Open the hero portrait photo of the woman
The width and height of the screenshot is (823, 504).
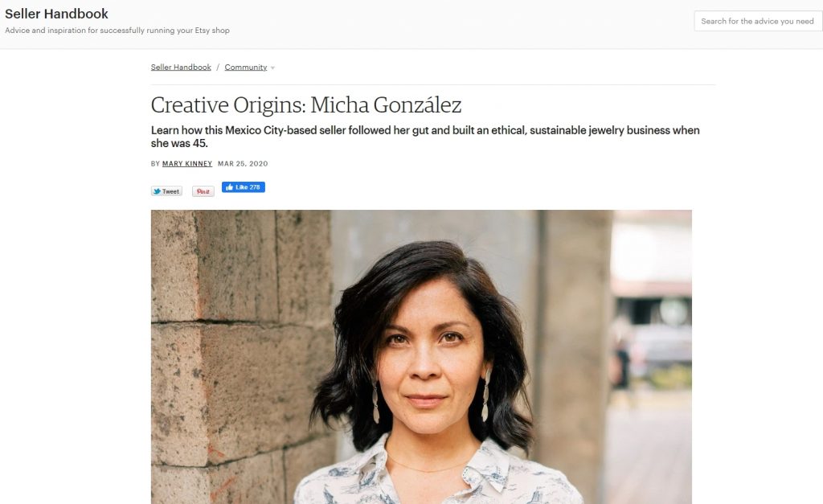click(421, 357)
